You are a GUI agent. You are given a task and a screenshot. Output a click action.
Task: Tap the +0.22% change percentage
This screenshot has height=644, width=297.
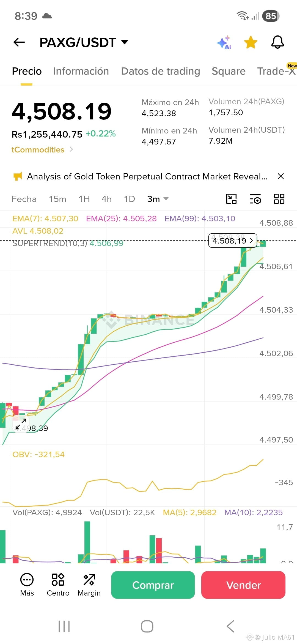[x=101, y=134]
